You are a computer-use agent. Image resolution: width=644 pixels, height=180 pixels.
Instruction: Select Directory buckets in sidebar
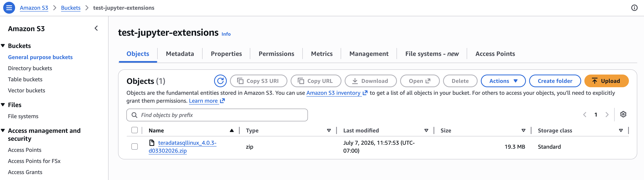30,68
